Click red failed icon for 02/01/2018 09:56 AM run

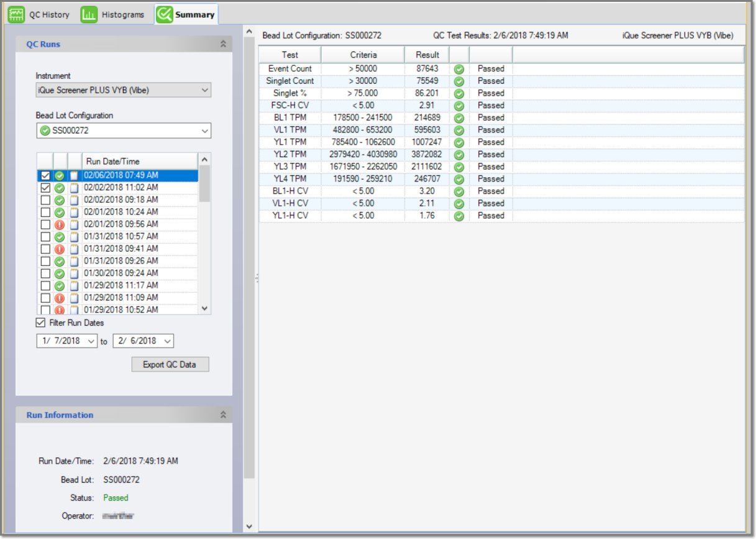[60, 224]
